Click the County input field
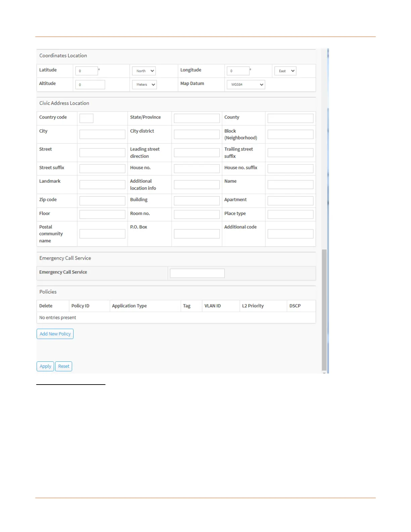The image size is (411, 532). [290, 118]
